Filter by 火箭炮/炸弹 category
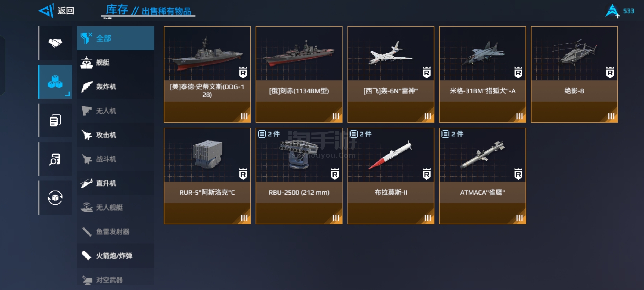Viewport: 644px width, 290px height. coord(115,256)
